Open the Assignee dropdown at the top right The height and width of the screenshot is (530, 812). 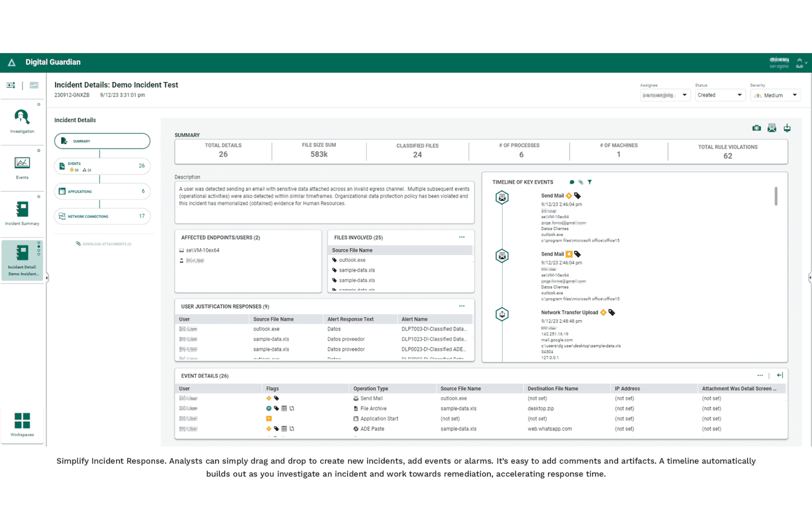tap(665, 95)
